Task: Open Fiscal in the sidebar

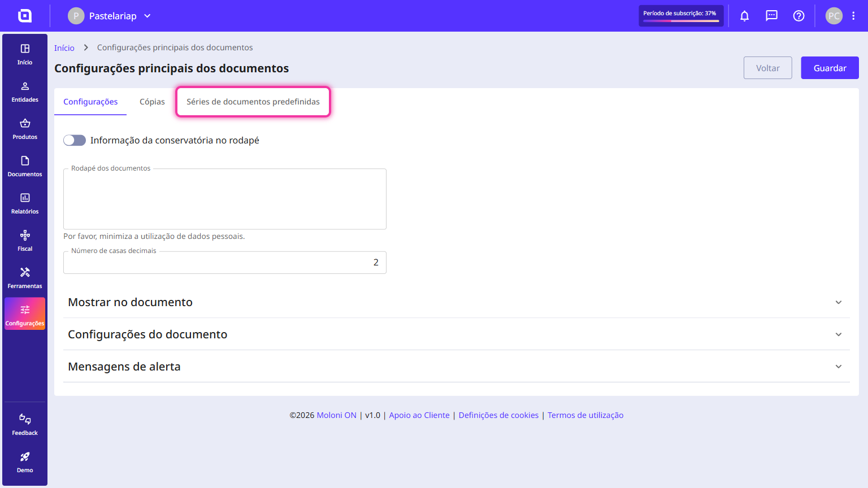Action: pyautogui.click(x=25, y=241)
